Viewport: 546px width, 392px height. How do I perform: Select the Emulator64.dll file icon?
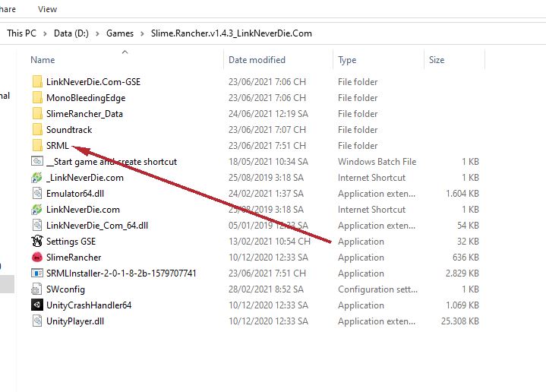coord(37,194)
